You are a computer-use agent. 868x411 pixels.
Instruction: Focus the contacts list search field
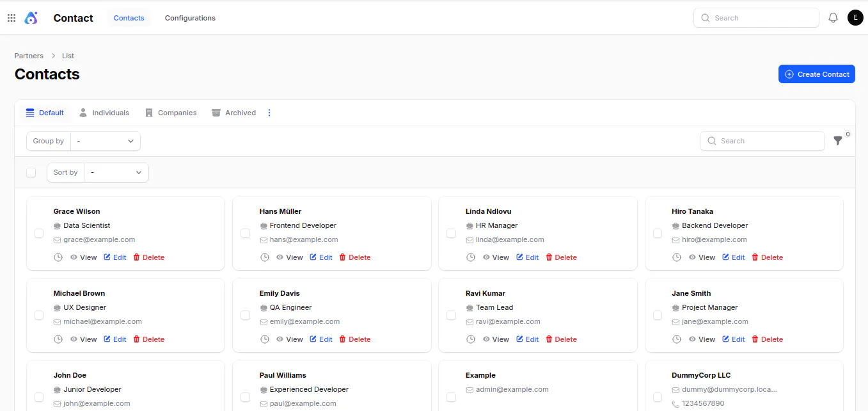[x=762, y=141]
